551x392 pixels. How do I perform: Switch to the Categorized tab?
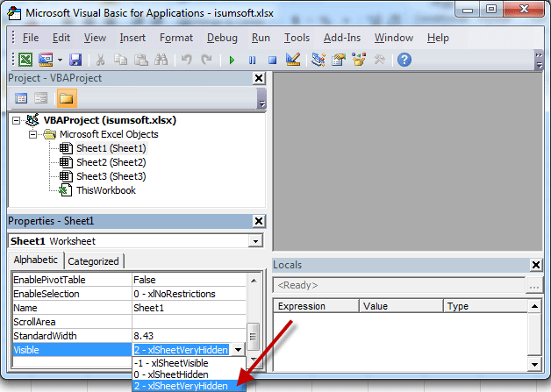click(x=94, y=261)
